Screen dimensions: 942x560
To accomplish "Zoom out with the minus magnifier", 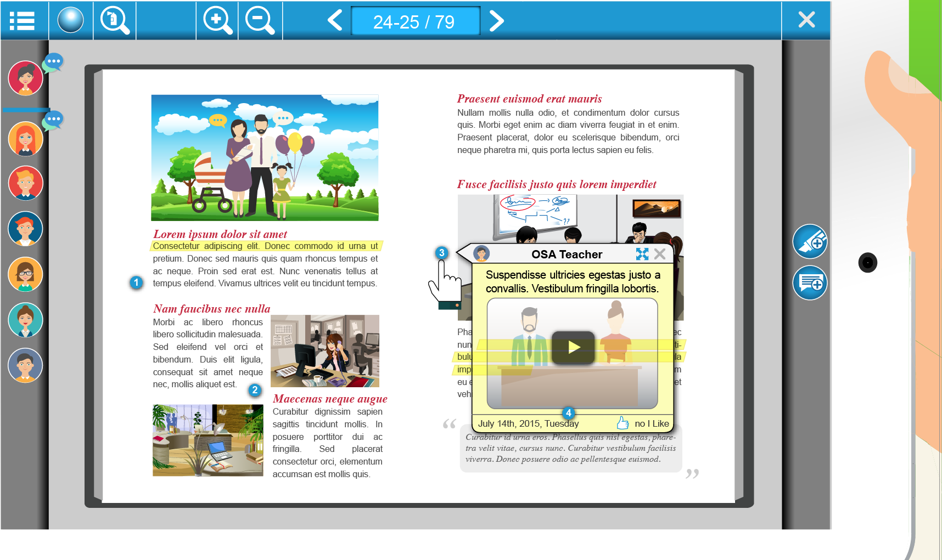I will point(259,21).
